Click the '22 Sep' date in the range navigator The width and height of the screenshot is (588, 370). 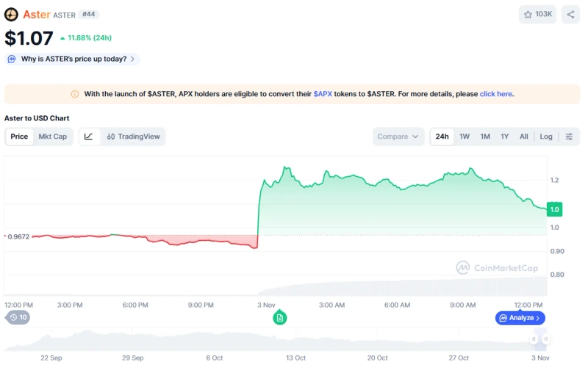(x=51, y=358)
